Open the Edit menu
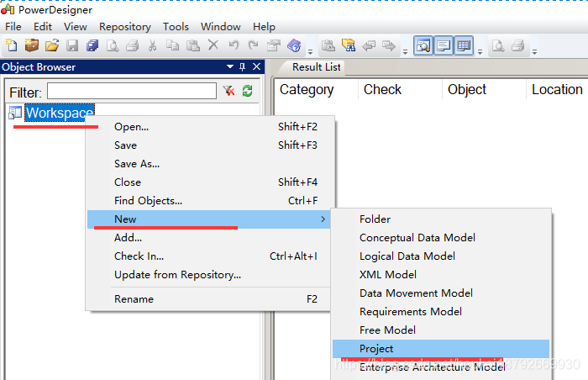588x380 pixels. (43, 27)
